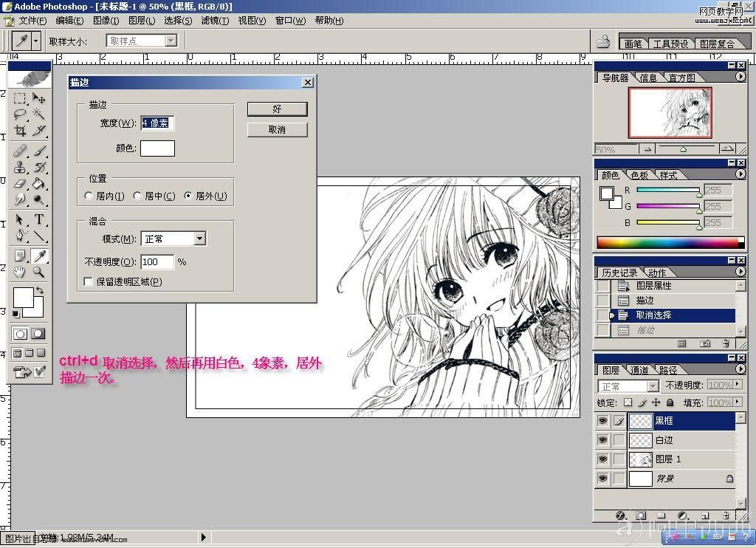Swap foreground and background colors

click(x=40, y=290)
